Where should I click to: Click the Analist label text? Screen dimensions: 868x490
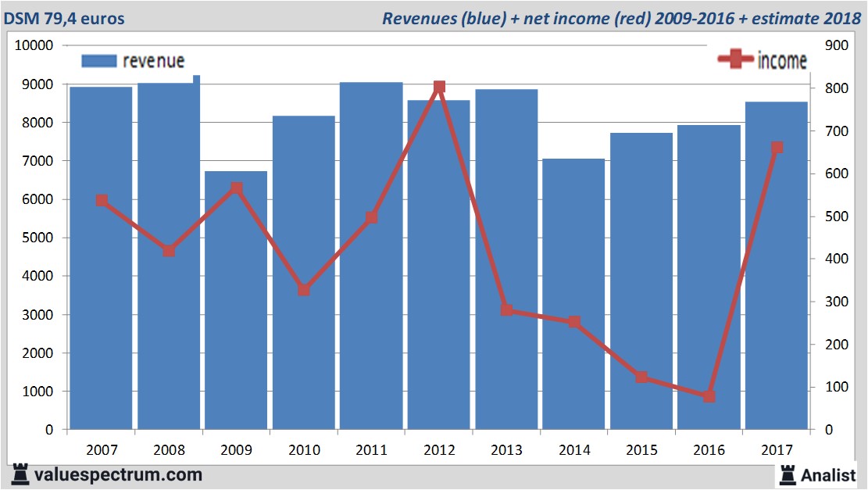pyautogui.click(x=828, y=474)
